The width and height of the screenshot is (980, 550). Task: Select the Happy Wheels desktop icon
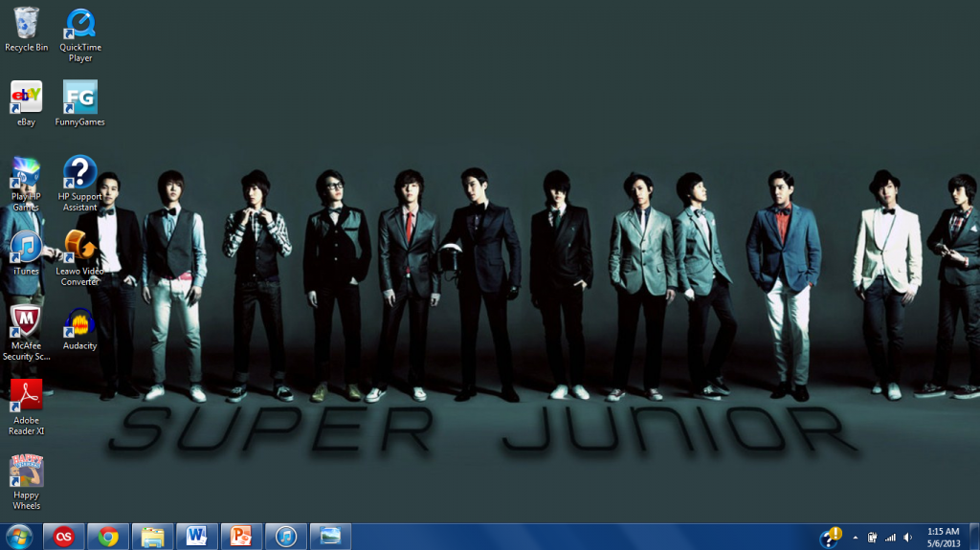click(26, 482)
